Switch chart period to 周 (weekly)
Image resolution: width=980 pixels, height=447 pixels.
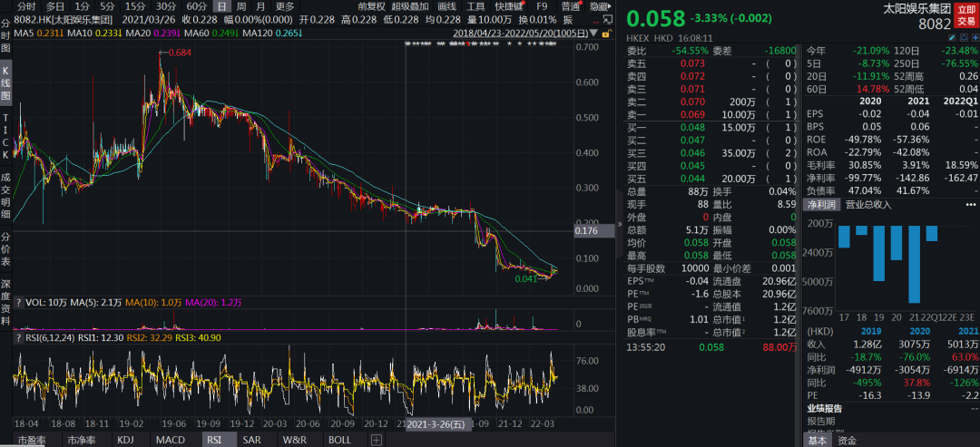(241, 6)
